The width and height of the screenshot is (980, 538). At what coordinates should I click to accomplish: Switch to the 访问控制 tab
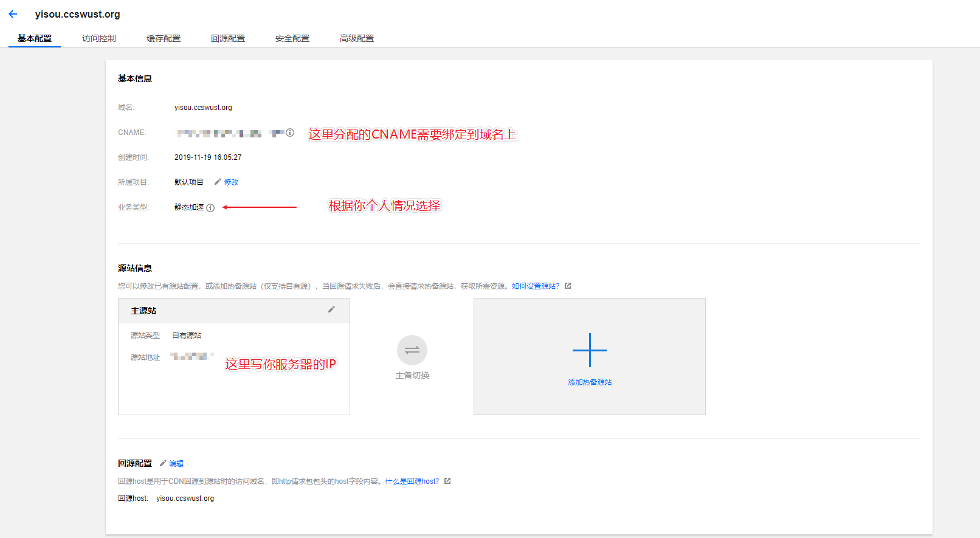click(99, 38)
